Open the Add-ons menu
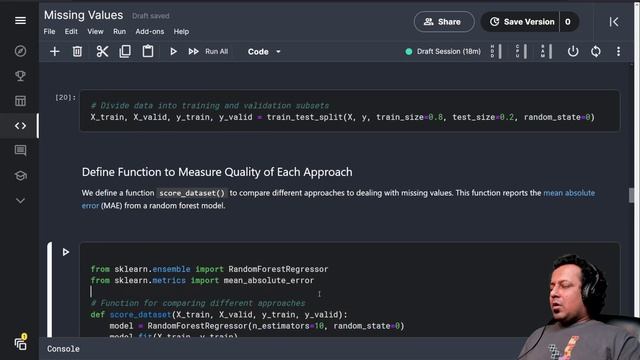 click(149, 31)
